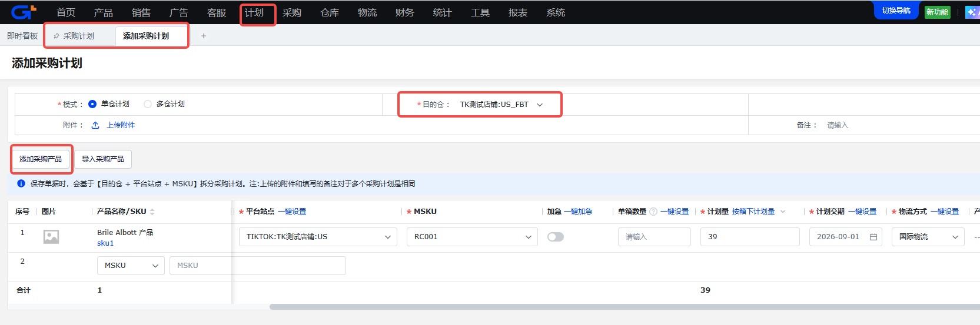Screen dimensions: 980x325
Task: Expand the 按箱下计划量 chevron
Action: (783, 212)
